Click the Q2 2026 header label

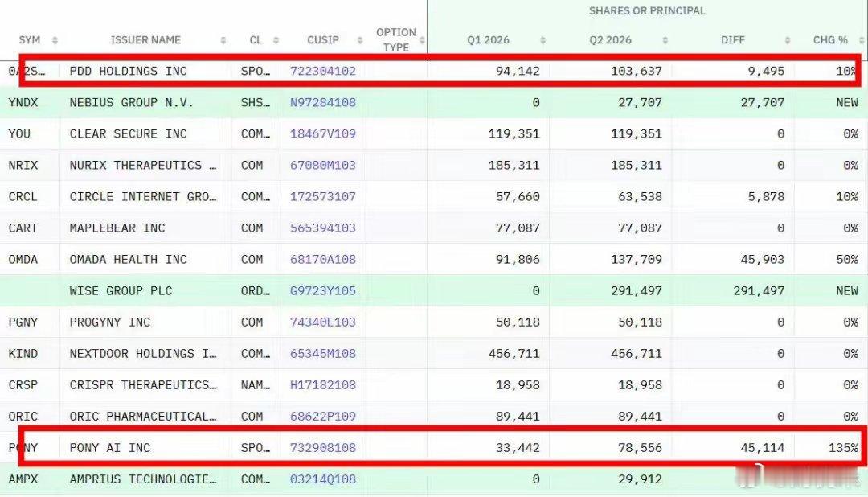point(610,40)
